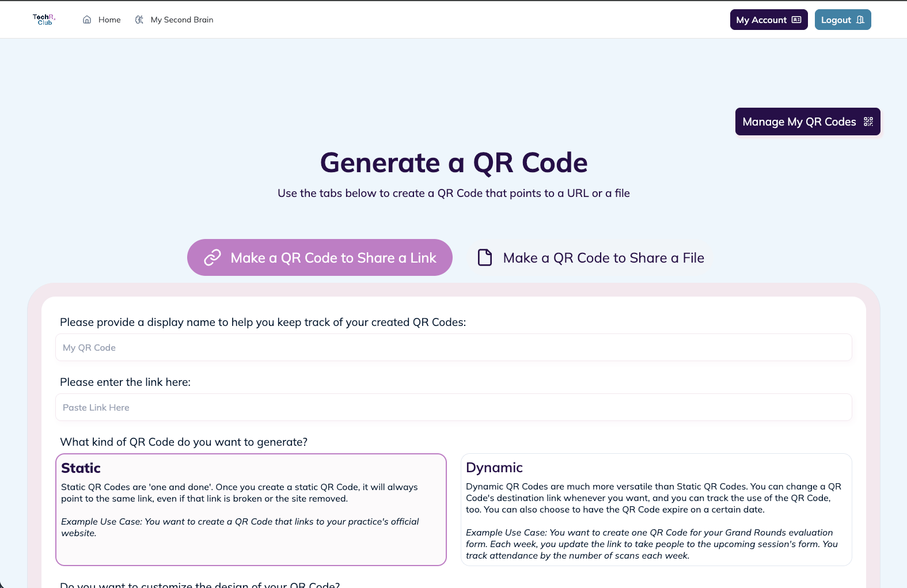Click the QR grid icon in Manage button
This screenshot has width=907, height=588.
click(868, 122)
